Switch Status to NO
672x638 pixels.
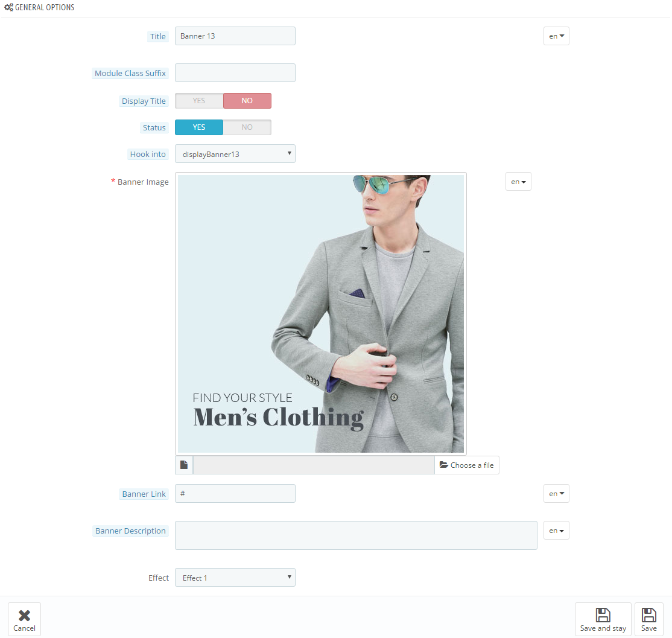click(x=247, y=127)
